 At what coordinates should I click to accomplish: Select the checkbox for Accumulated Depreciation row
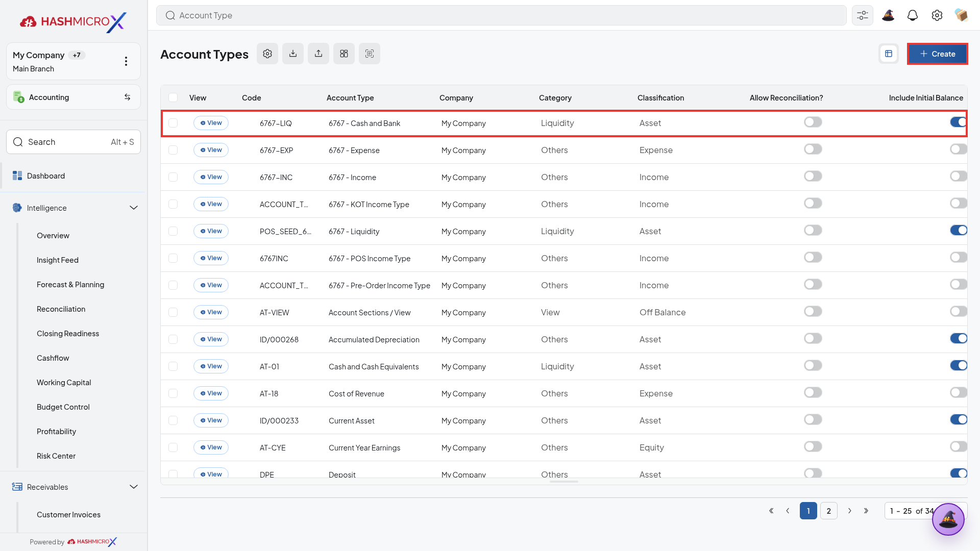coord(173,339)
